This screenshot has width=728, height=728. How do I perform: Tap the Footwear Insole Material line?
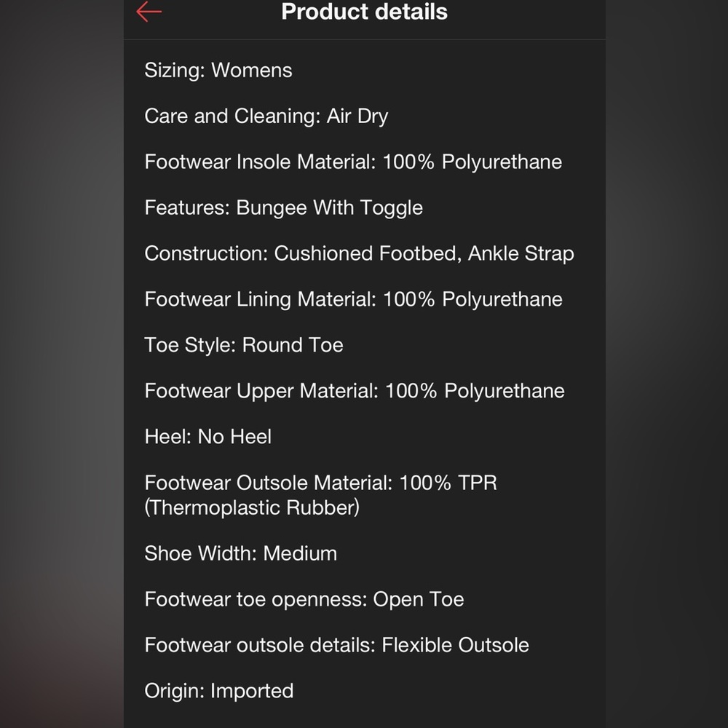pyautogui.click(x=353, y=162)
